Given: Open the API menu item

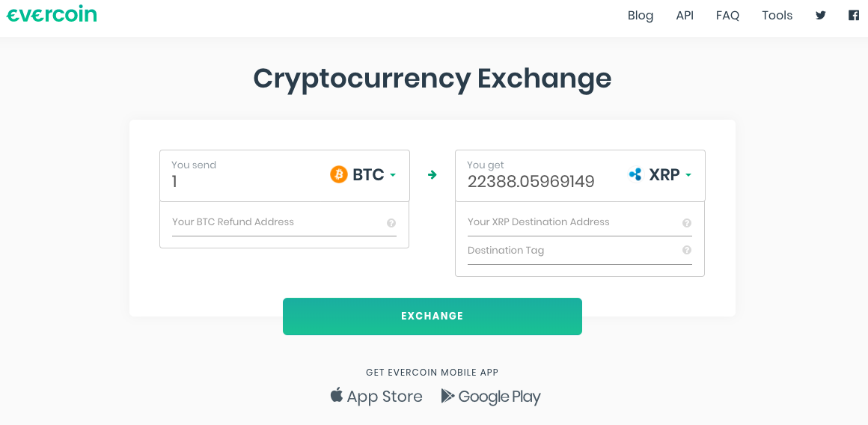Looking at the screenshot, I should click(x=685, y=15).
